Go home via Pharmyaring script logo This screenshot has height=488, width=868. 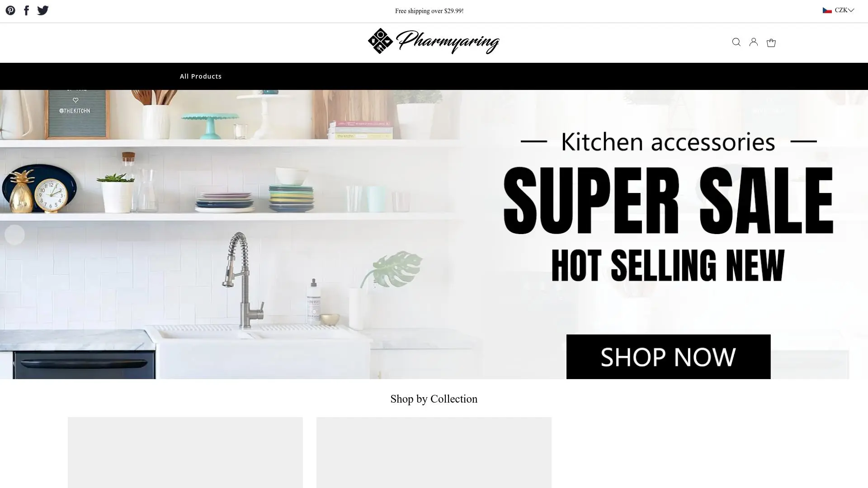(x=448, y=42)
